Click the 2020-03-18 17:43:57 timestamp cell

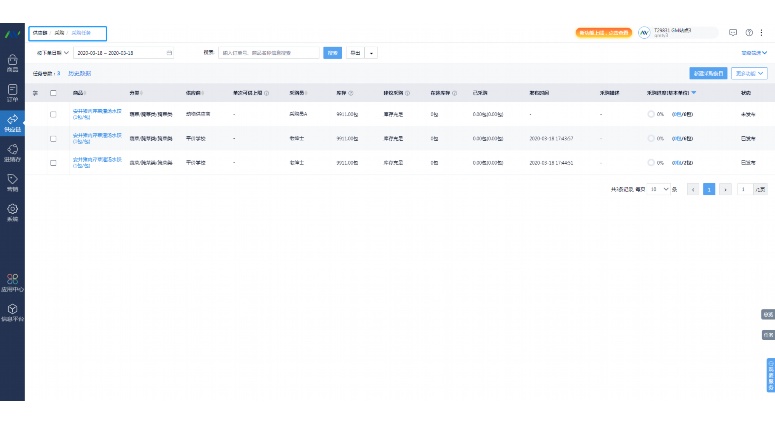point(551,138)
